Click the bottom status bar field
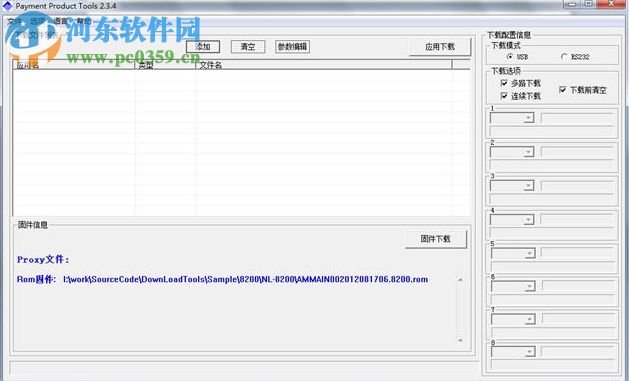 click(243, 368)
